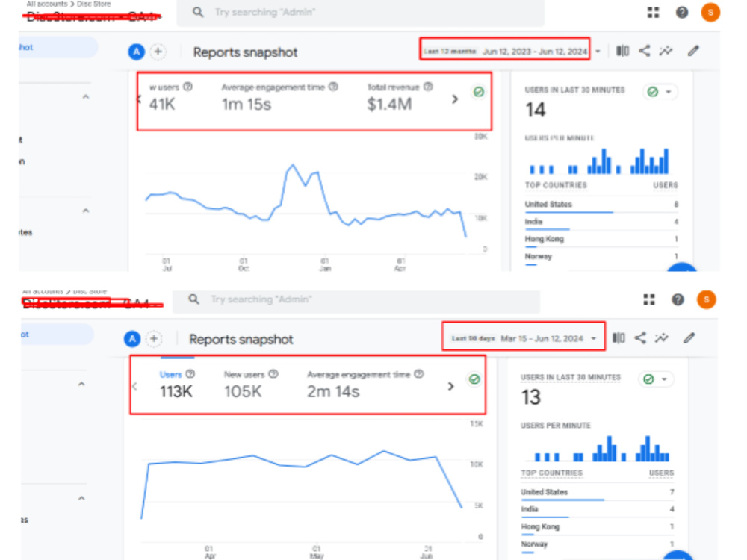Select 'Average engagement time' 1m 15s metric
This screenshot has height=560, width=747.
(x=279, y=97)
